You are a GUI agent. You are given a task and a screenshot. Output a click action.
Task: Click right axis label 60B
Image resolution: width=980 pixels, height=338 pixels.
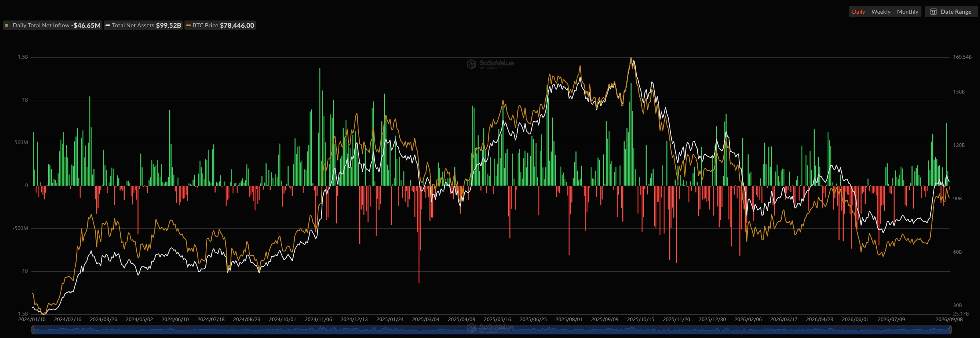point(957,252)
